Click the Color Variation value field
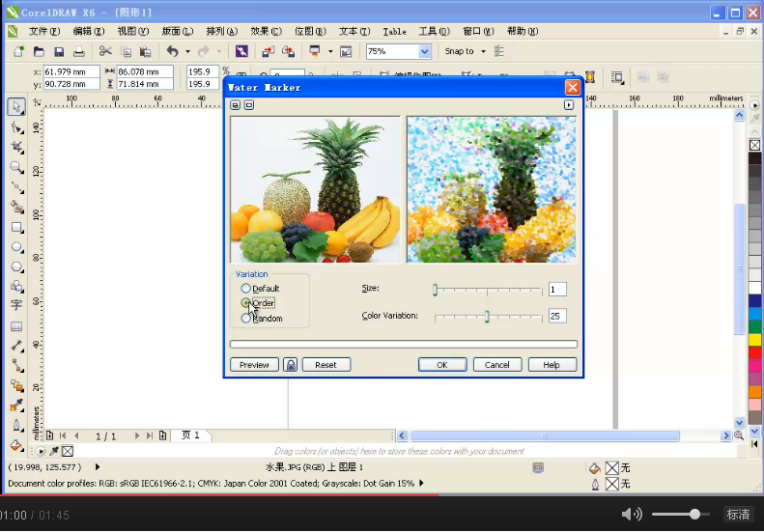The width and height of the screenshot is (764, 532). 557,316
